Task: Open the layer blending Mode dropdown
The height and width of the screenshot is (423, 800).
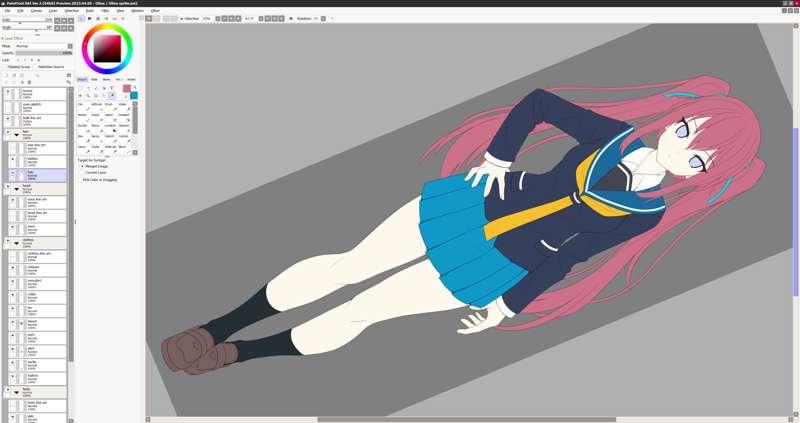Action: [x=44, y=46]
